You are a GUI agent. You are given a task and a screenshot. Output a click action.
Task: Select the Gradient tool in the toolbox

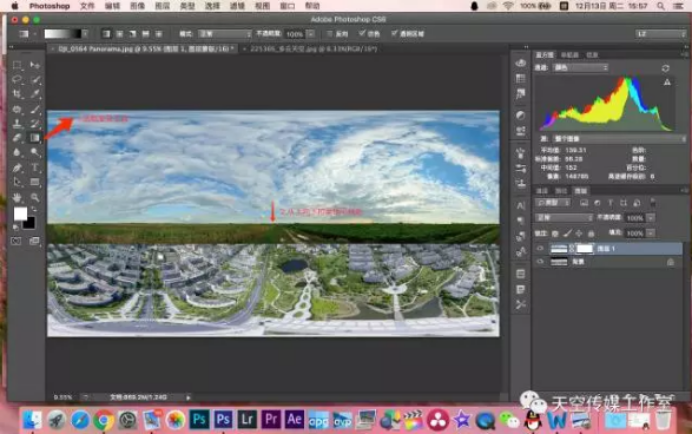click(x=35, y=138)
